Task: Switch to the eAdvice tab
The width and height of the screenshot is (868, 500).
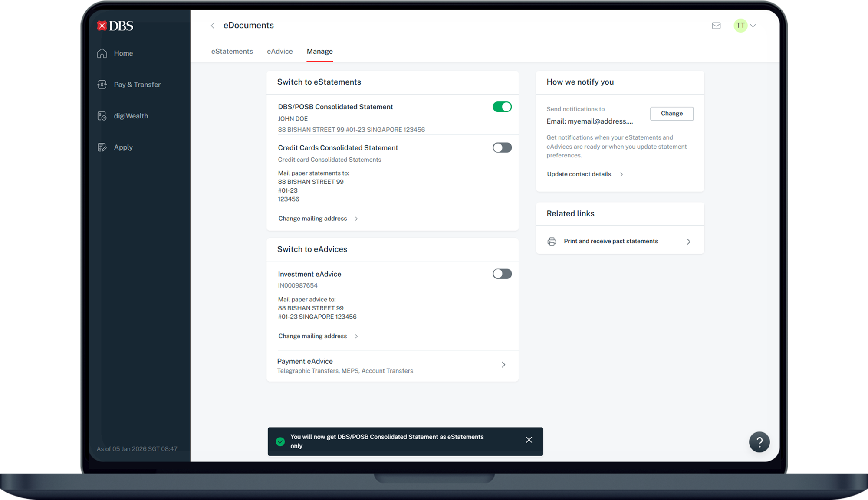Action: (x=279, y=51)
